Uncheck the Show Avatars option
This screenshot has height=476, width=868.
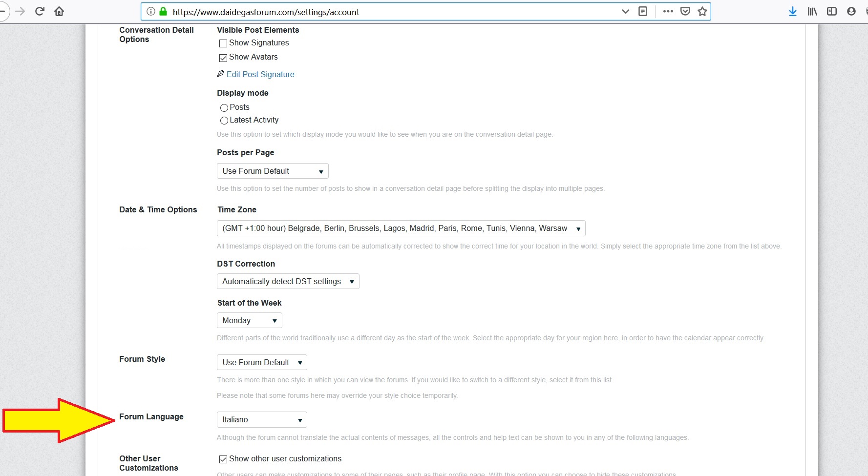point(223,58)
